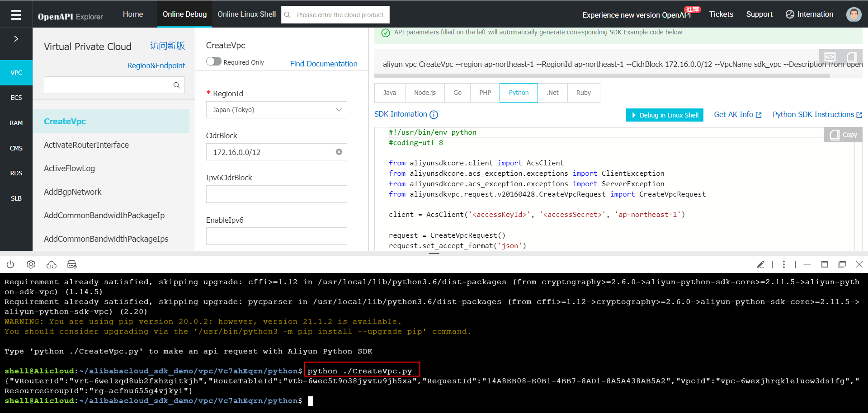Toggle the Required Only switch

pos(214,61)
